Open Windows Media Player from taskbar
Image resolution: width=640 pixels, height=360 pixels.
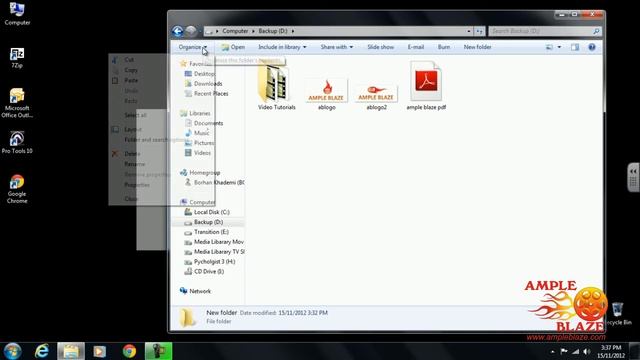click(100, 351)
